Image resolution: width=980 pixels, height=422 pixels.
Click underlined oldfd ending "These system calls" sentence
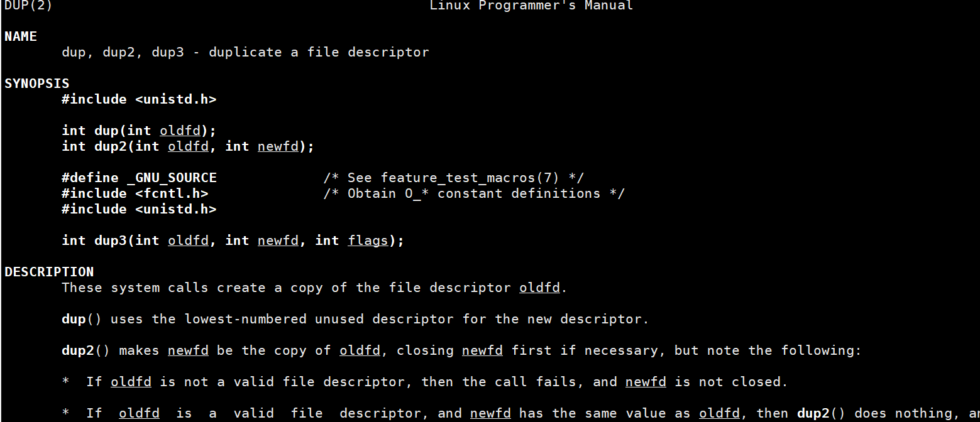click(x=539, y=288)
